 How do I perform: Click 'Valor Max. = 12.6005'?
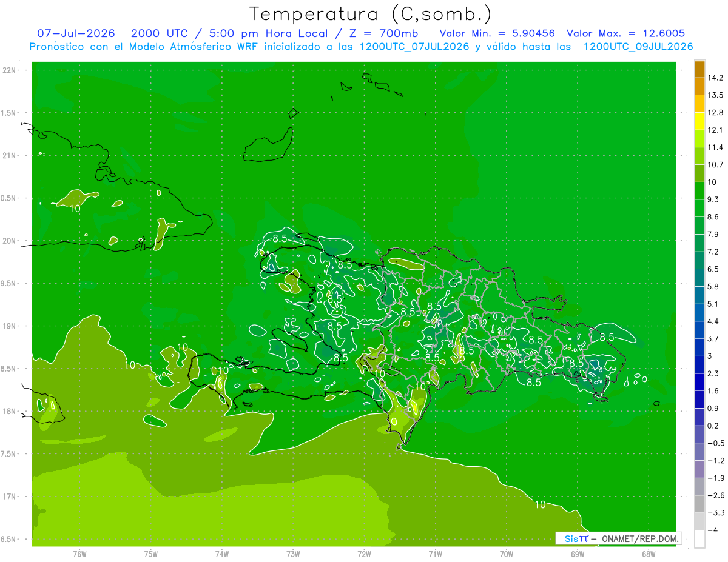[x=626, y=33]
